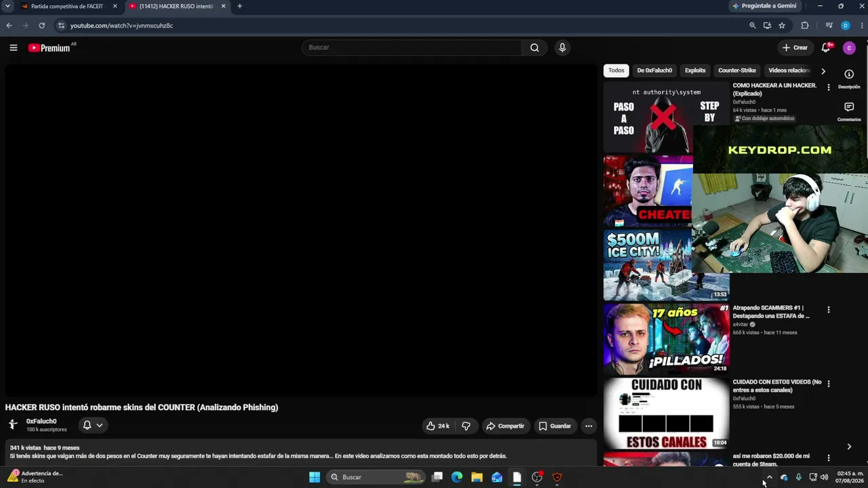Click the Windows taskbar Buscar search box
The height and width of the screenshot is (488, 868).
point(376,477)
